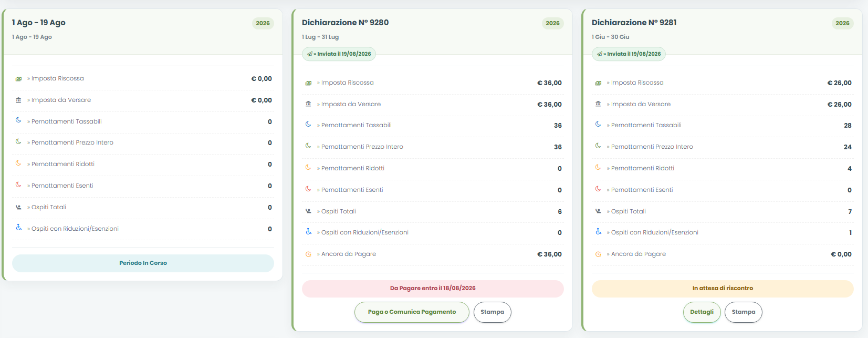Select the Dichiarazione N° 9280 title

(x=345, y=23)
